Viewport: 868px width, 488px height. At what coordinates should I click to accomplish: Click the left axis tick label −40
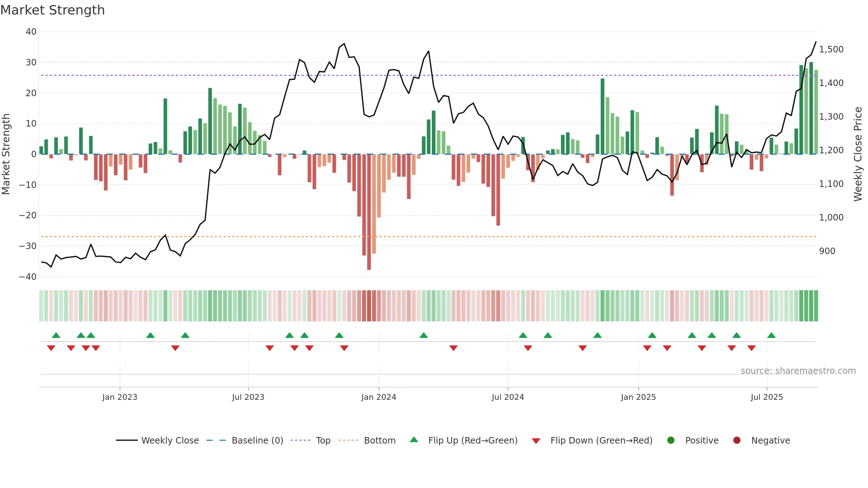click(x=28, y=277)
